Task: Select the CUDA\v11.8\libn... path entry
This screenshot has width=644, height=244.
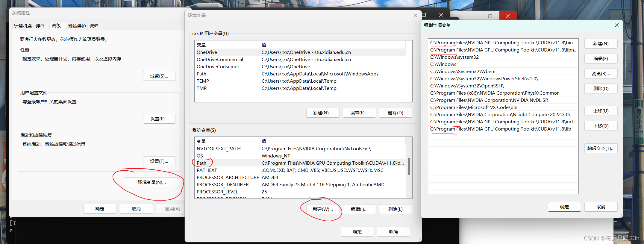Action: coord(503,50)
